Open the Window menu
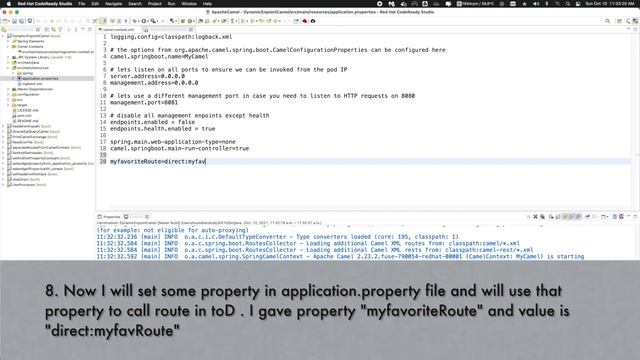Viewport: 640px width, 360px height. [189, 4]
